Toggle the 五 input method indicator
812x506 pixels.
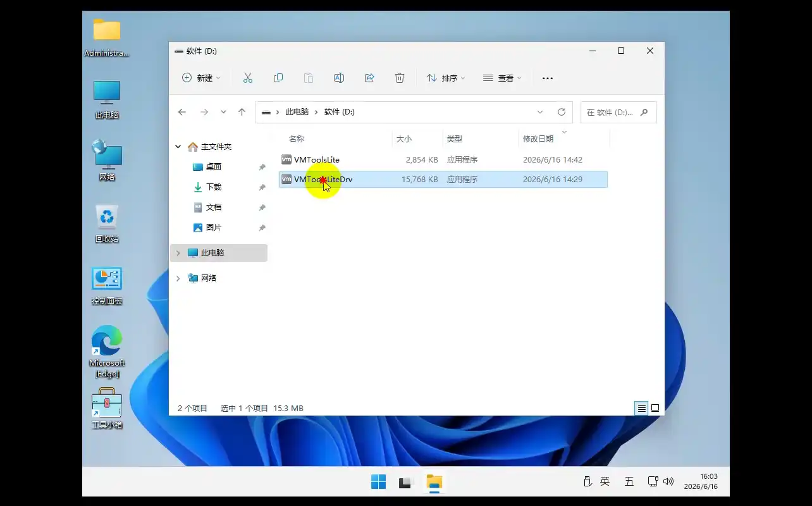629,481
